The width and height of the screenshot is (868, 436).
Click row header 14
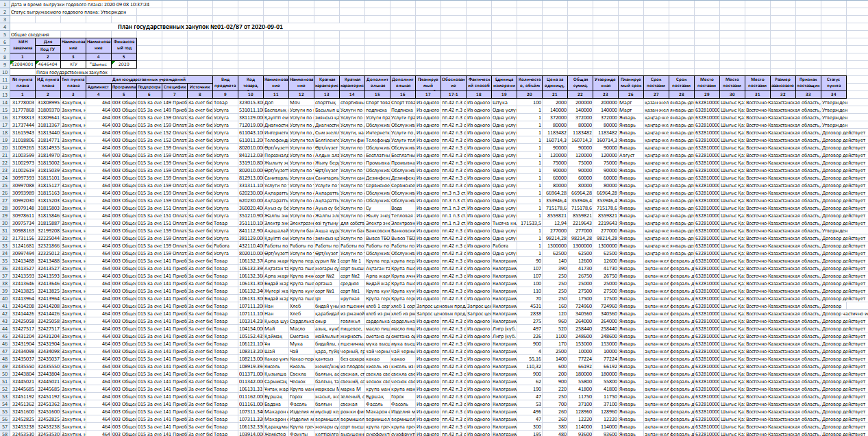(5, 101)
